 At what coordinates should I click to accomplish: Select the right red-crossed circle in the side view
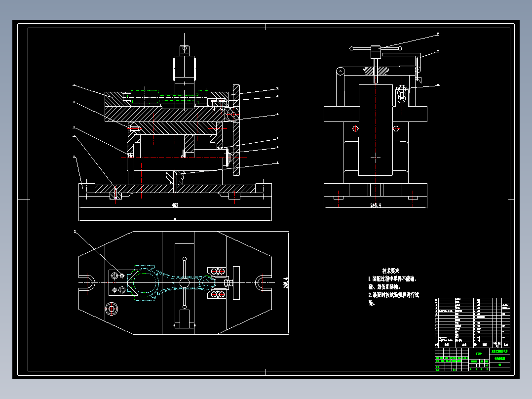tap(396, 128)
